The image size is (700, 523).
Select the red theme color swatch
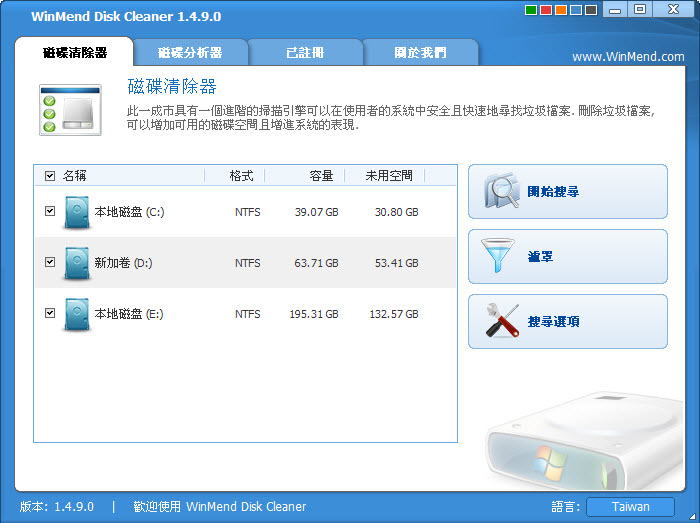[x=546, y=10]
